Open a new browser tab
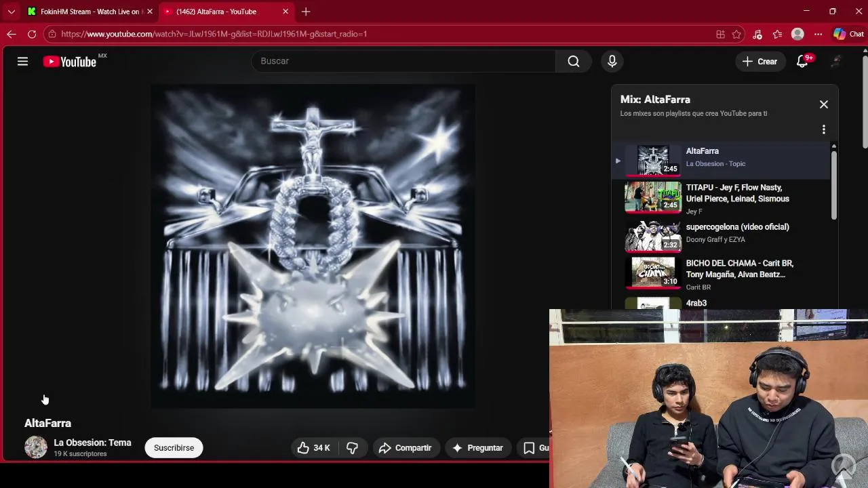This screenshot has width=868, height=488. pos(306,12)
